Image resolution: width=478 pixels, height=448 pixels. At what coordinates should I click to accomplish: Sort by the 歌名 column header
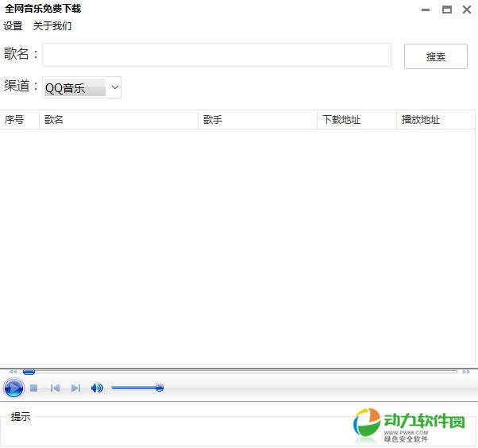118,120
